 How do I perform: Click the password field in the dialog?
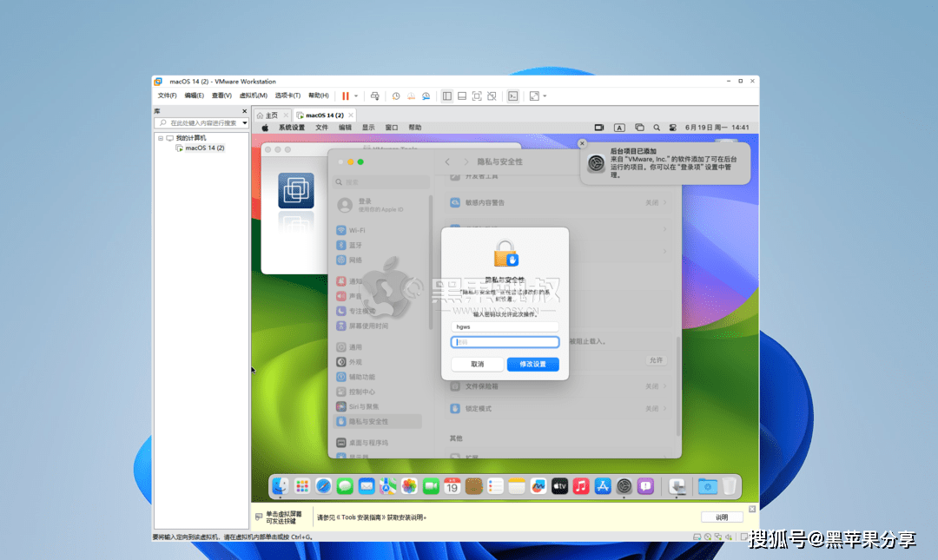(505, 342)
